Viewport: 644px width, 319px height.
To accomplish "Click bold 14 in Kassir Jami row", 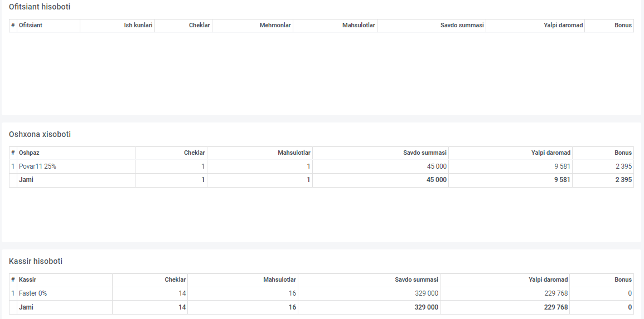I will point(182,307).
